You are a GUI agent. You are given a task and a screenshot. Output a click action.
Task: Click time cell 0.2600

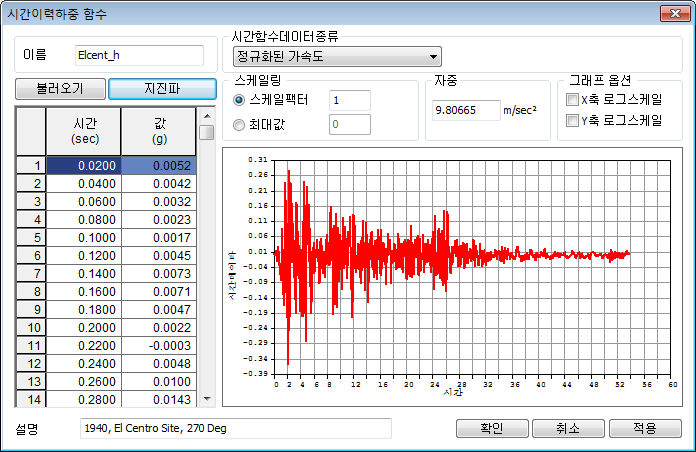click(x=83, y=381)
